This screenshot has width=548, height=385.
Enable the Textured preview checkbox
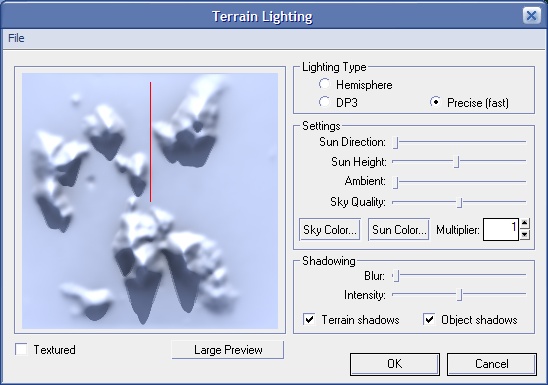pyautogui.click(x=21, y=349)
